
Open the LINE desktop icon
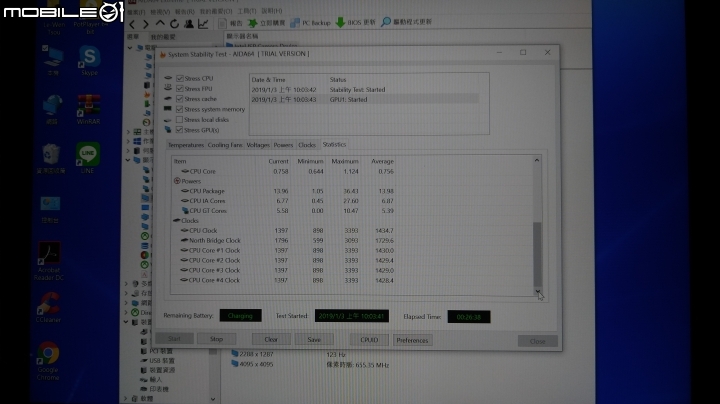pos(88,158)
